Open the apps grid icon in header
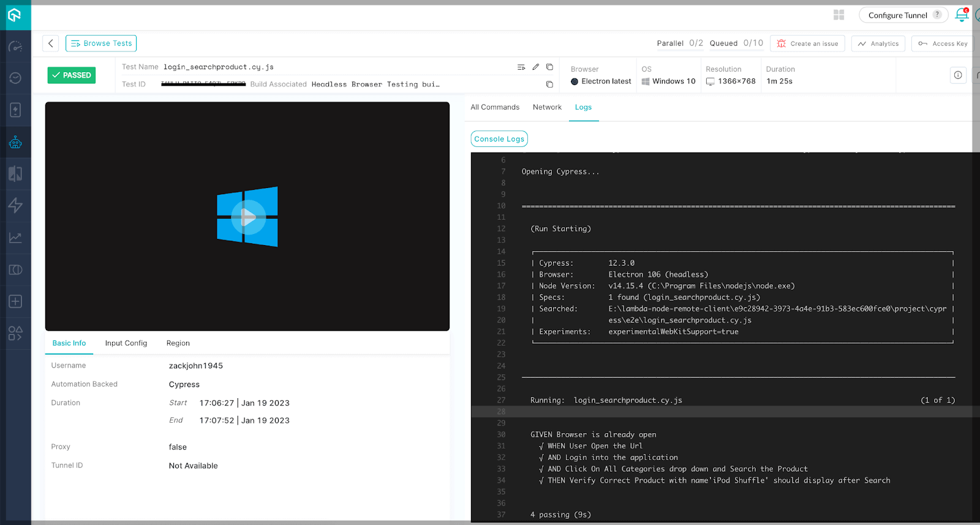This screenshot has width=980, height=525. click(x=839, y=15)
